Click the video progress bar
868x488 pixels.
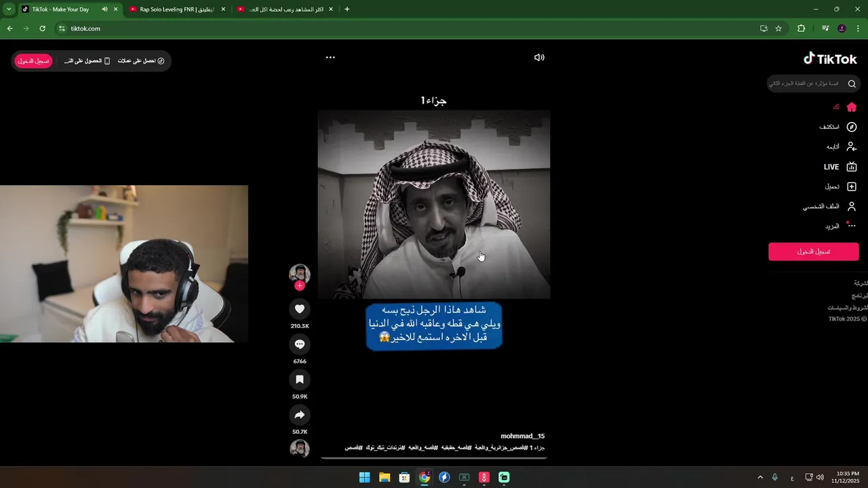(x=433, y=457)
